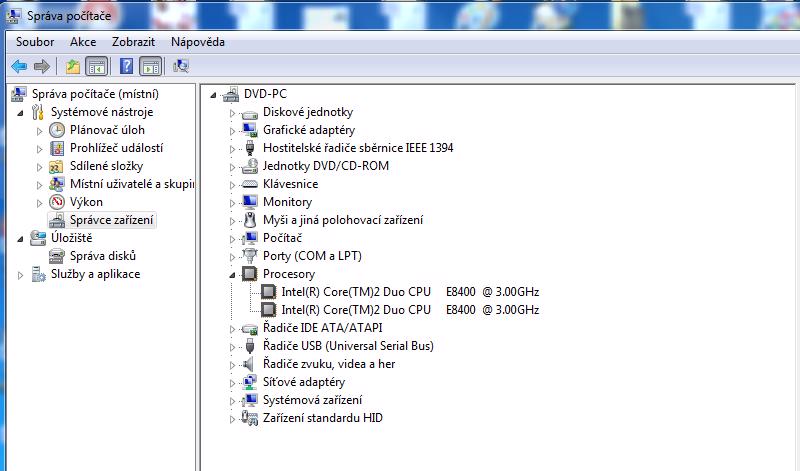Click the Síťové adaptéry network icon

249,382
